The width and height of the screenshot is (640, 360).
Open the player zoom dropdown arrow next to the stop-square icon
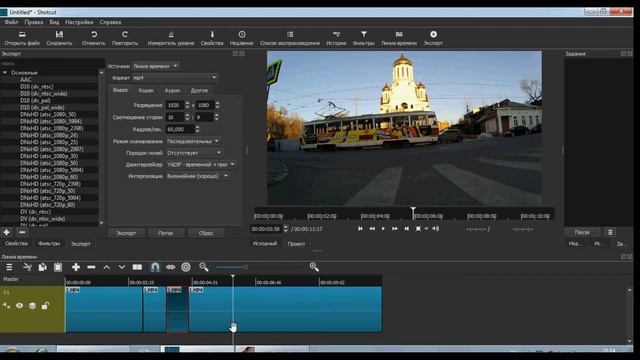coord(426,229)
